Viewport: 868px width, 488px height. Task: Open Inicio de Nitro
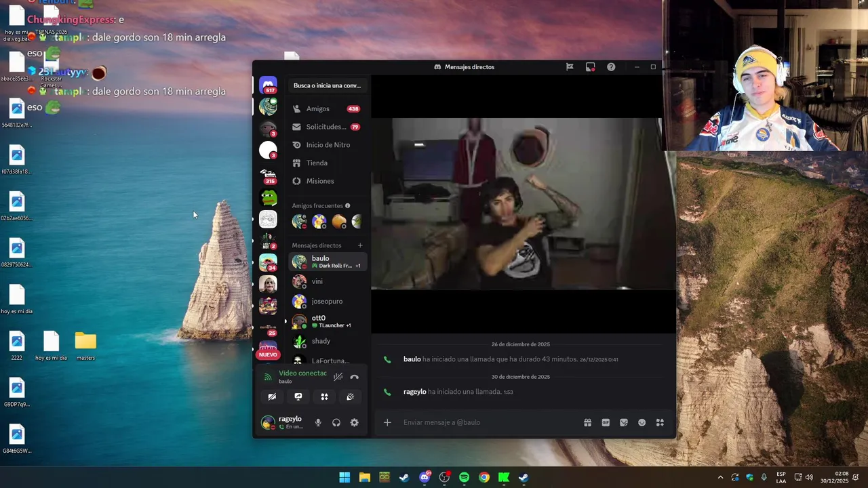tap(326, 145)
